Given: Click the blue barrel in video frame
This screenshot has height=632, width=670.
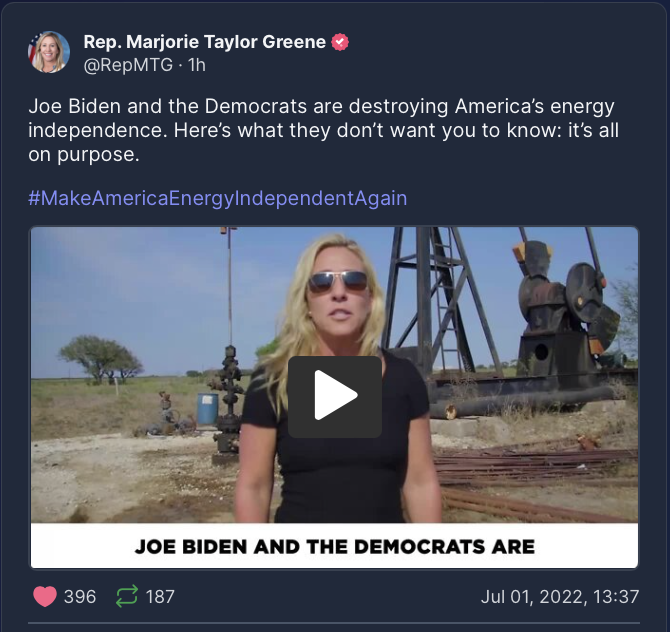Looking at the screenshot, I should point(208,409).
